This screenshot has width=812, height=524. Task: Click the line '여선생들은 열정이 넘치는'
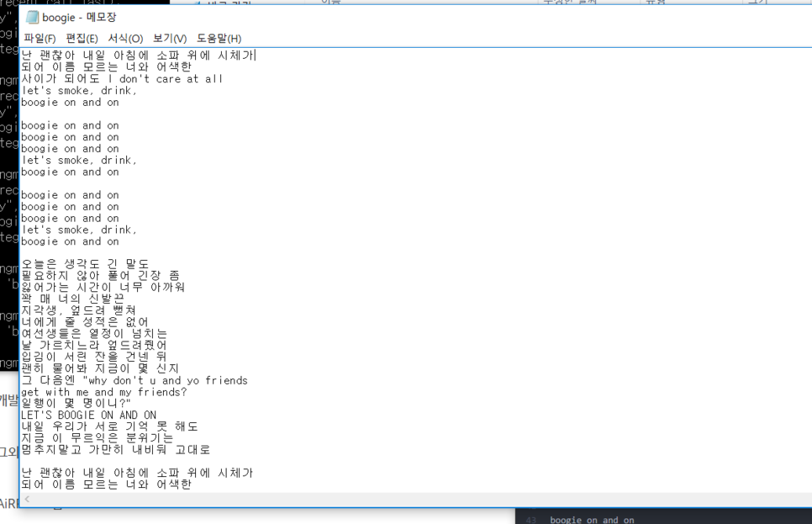tap(94, 334)
